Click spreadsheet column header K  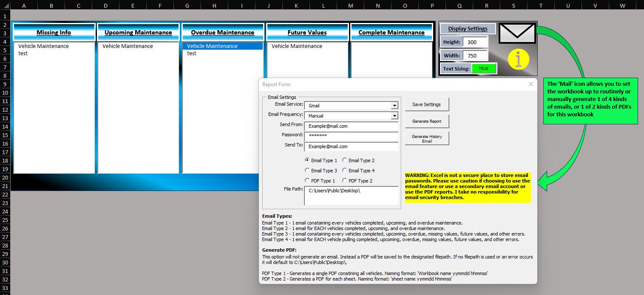click(296, 6)
